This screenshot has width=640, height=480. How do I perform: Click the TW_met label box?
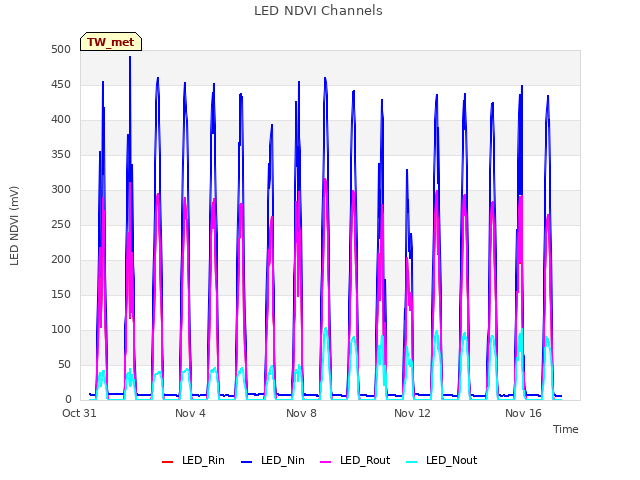click(x=111, y=42)
